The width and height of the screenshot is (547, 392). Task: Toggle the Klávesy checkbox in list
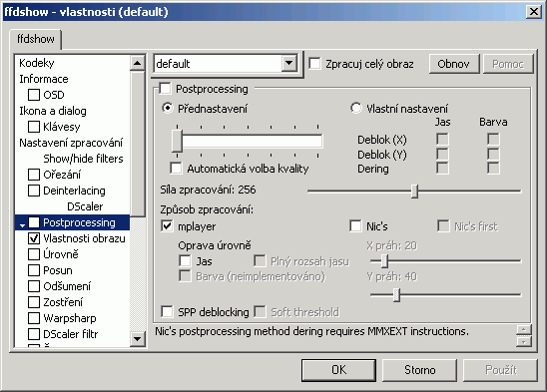tap(34, 127)
